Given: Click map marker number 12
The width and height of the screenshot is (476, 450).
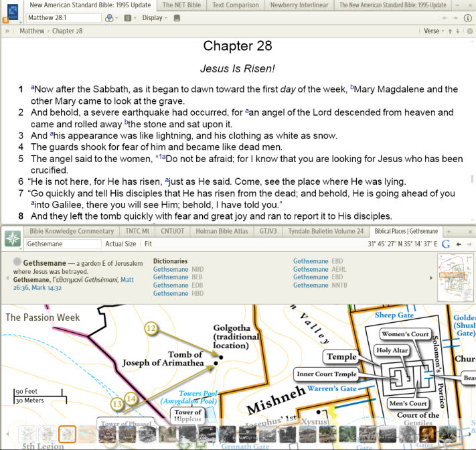Looking at the screenshot, I should coord(151,328).
